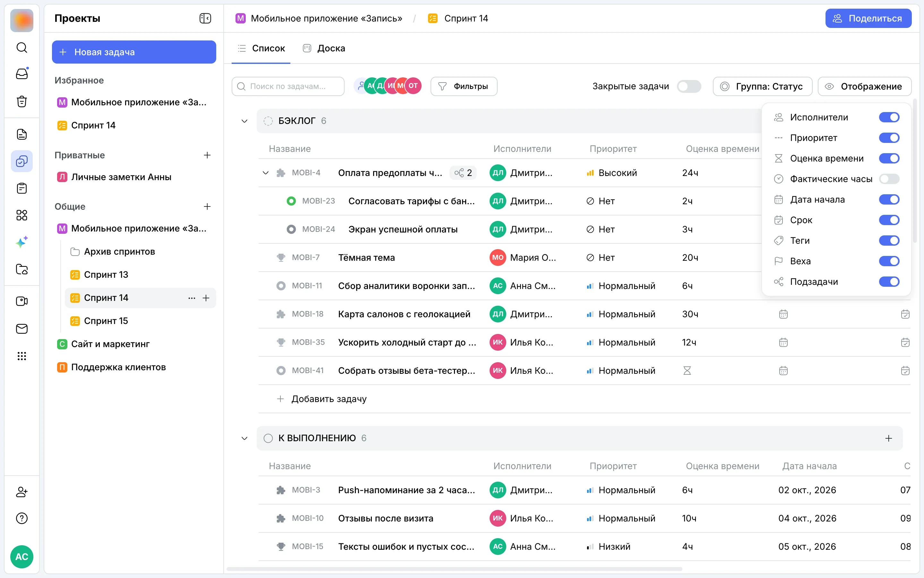Open task Тёмная тема
Image resolution: width=924 pixels, height=578 pixels.
366,258
